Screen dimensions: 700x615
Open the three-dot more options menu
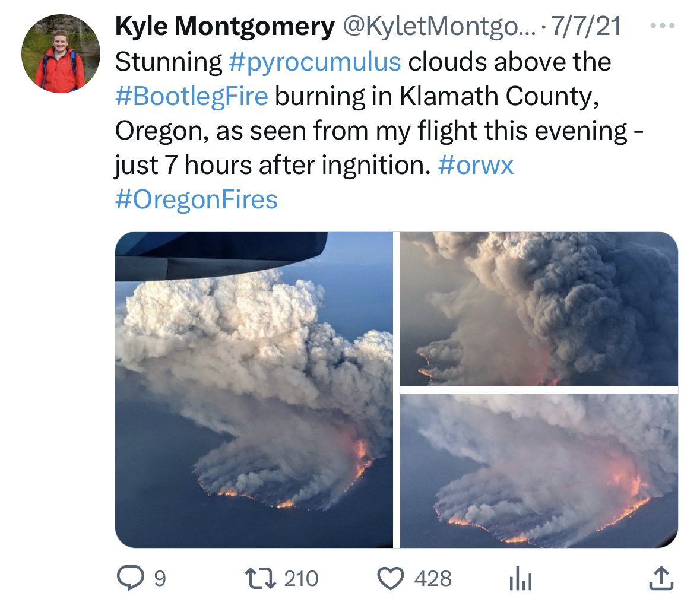tap(663, 26)
